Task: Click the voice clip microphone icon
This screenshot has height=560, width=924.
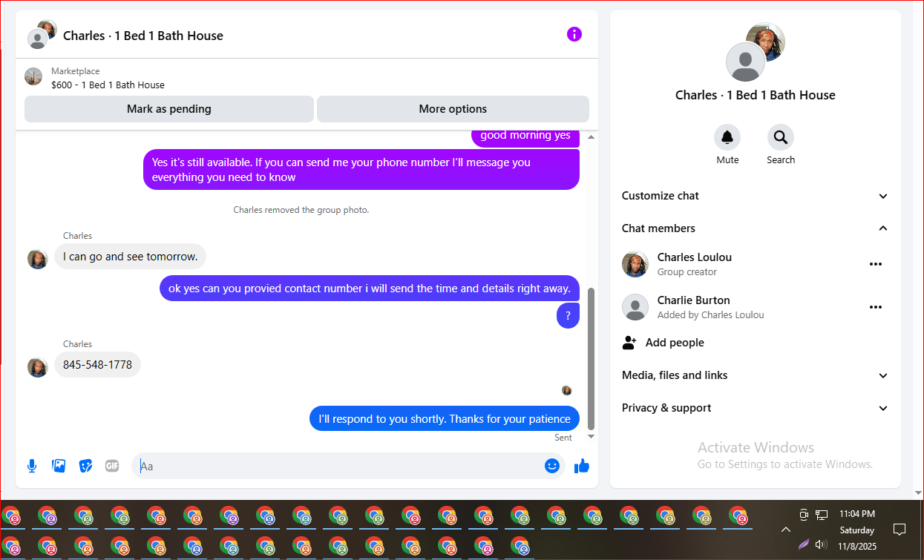Action: point(32,466)
